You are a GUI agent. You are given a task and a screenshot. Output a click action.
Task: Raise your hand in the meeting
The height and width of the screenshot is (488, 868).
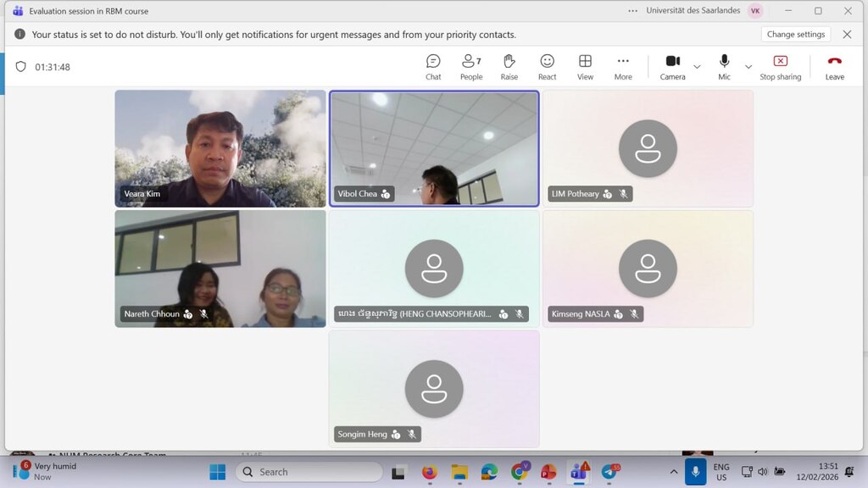click(x=509, y=66)
